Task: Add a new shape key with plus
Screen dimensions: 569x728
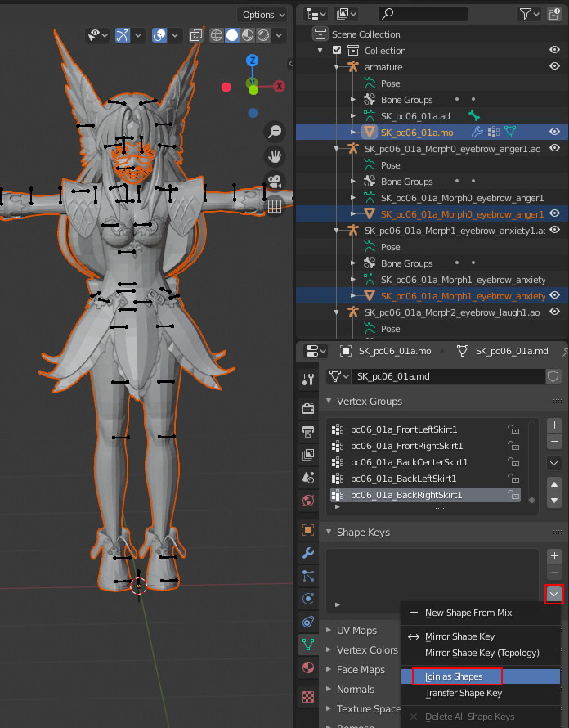Action: point(554,555)
